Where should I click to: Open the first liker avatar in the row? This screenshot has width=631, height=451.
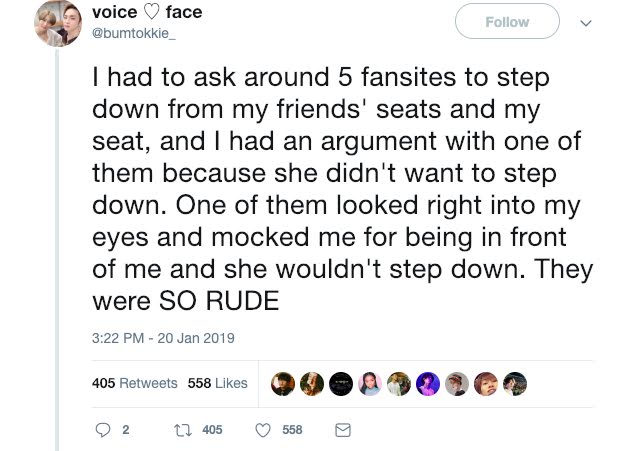283,384
